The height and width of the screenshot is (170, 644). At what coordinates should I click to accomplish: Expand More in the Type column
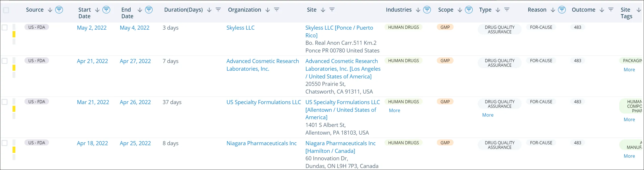(x=487, y=115)
